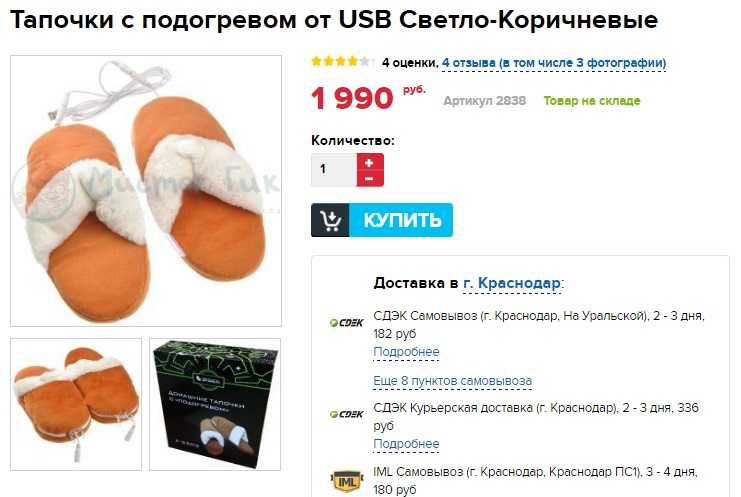Buy the slippers with КУПИТЬ button
Viewport: 741px width, 497px height.
pos(382,220)
